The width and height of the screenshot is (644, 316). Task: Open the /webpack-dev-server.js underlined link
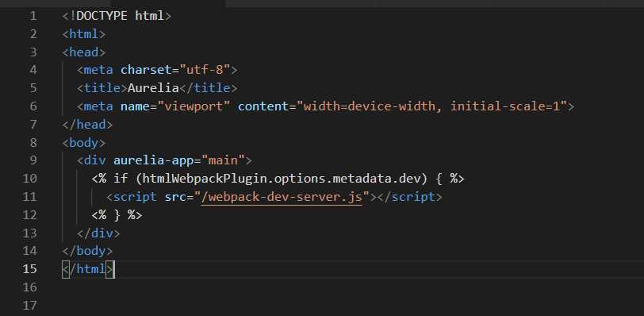(282, 197)
